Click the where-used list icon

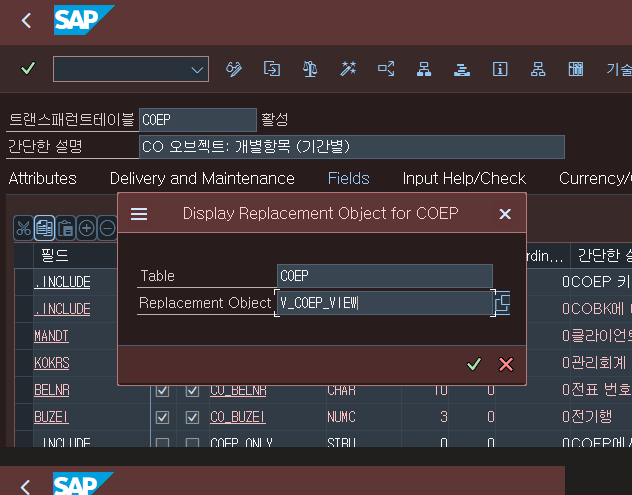click(x=386, y=69)
